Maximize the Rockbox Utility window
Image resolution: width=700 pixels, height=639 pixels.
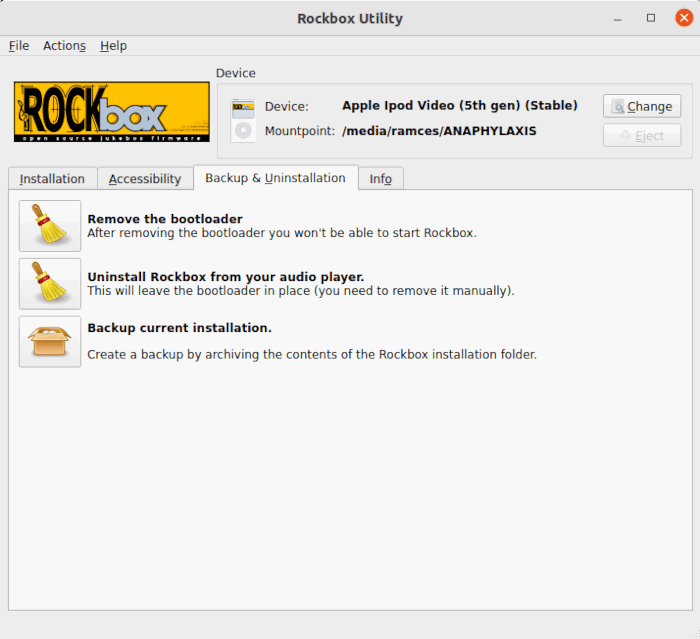tap(651, 18)
